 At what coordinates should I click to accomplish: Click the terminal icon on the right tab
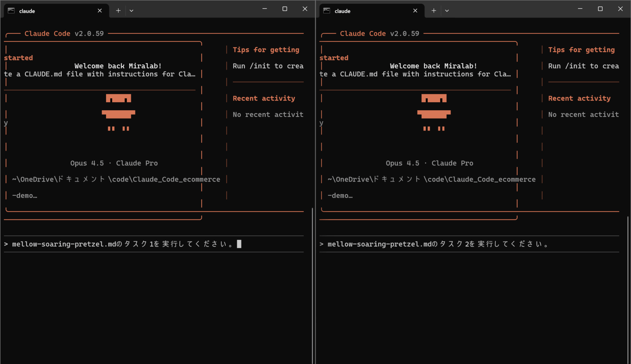[327, 10]
